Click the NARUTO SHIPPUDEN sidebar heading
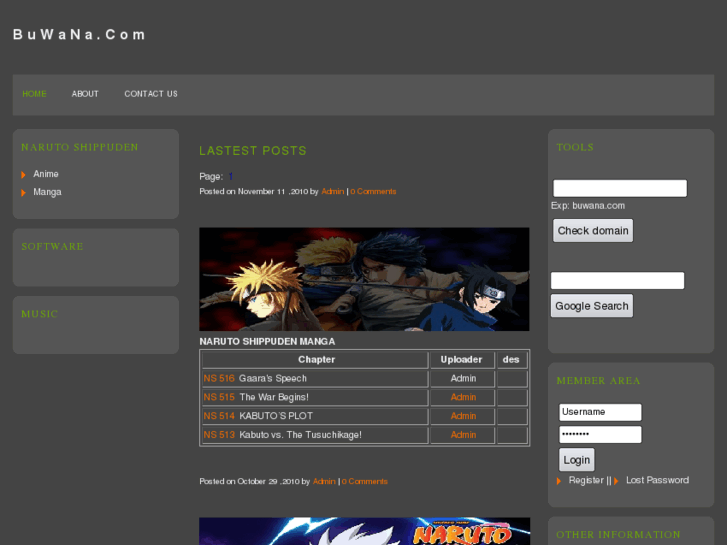 point(80,147)
